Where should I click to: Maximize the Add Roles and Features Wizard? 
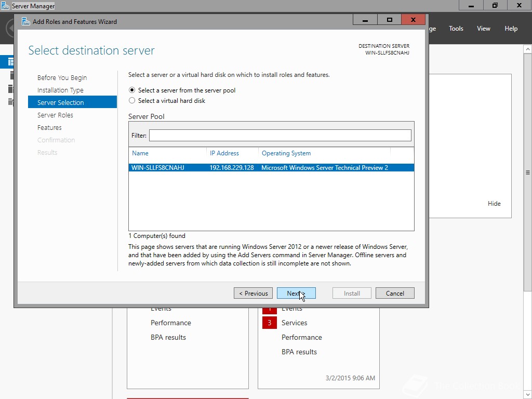389,20
